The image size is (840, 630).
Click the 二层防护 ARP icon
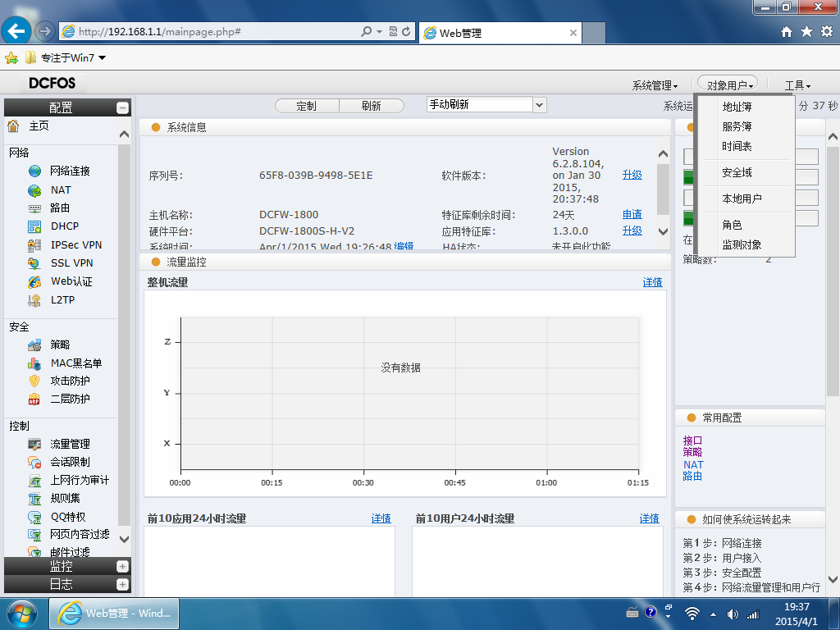tap(34, 399)
